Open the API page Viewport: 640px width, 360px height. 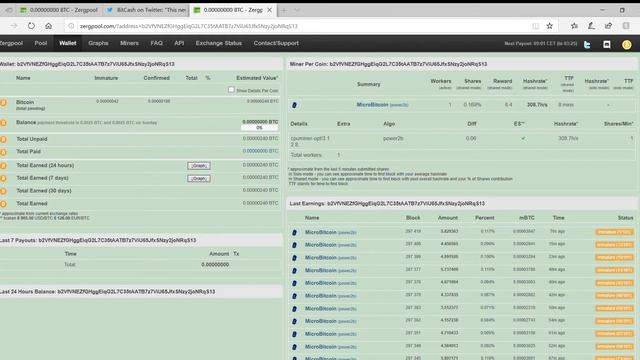[x=179, y=43]
